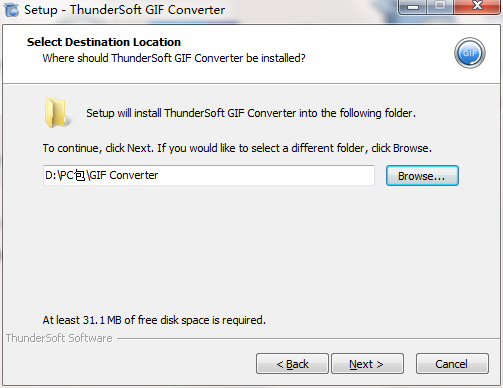Focus the destination folder path field
This screenshot has height=388, width=503.
[209, 175]
